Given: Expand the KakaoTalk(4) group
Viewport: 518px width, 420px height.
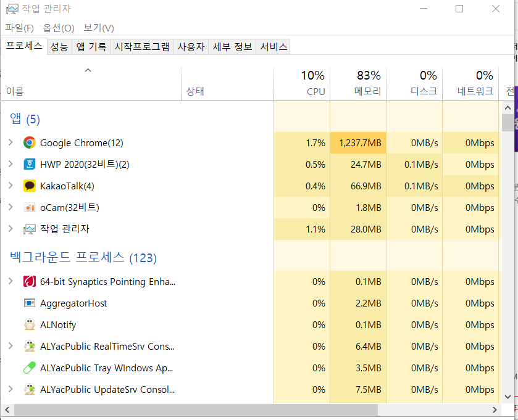Looking at the screenshot, I should 10,186.
